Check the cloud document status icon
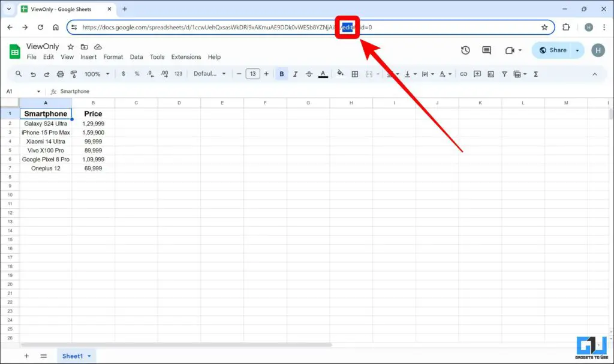The width and height of the screenshot is (614, 364). pyautogui.click(x=98, y=47)
